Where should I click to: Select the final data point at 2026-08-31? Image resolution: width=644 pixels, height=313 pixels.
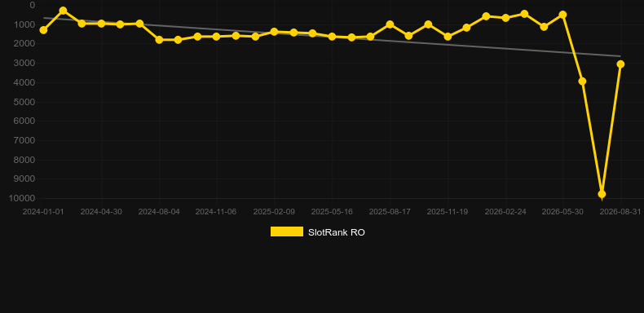(x=620, y=64)
